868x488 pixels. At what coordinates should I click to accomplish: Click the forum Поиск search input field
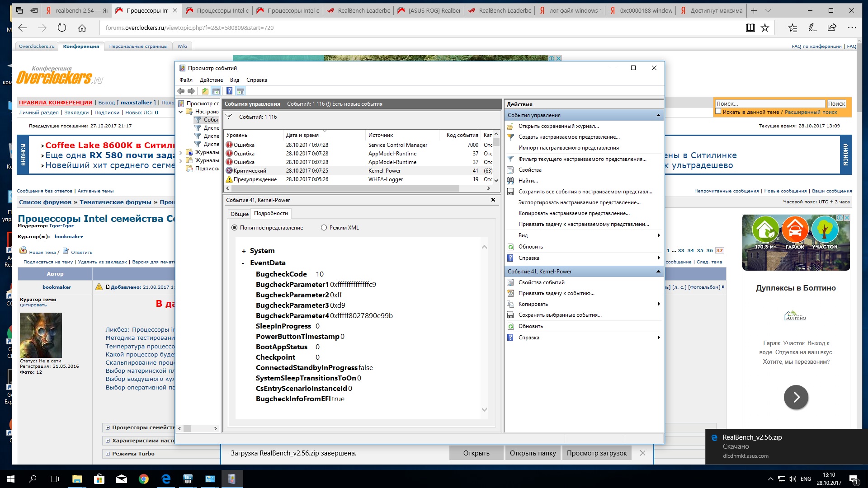pos(769,103)
